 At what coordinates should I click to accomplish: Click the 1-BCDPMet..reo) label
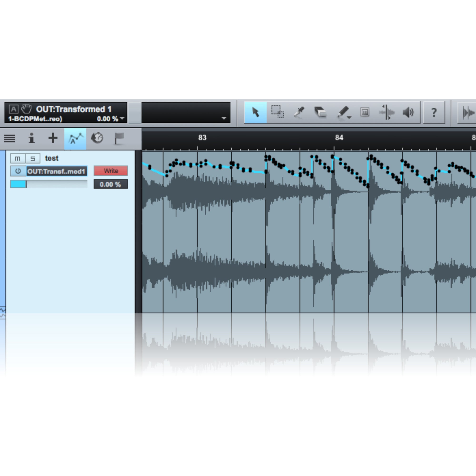35,119
